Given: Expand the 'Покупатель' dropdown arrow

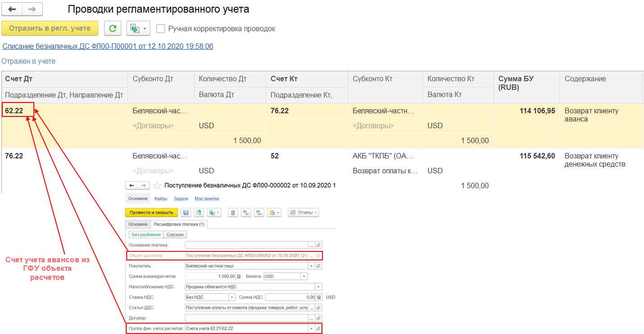Looking at the screenshot, I should [x=311, y=266].
